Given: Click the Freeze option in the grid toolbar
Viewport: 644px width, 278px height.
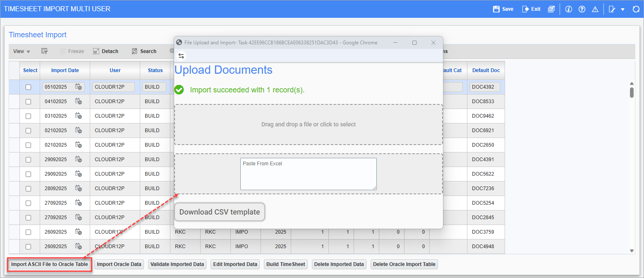Looking at the screenshot, I should click(x=76, y=51).
